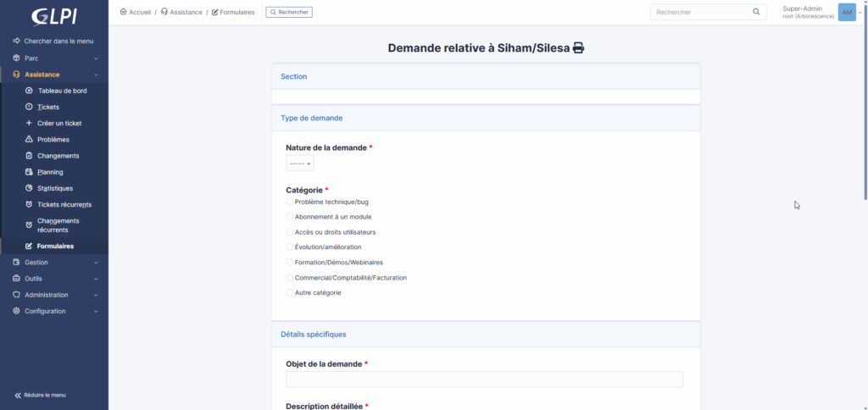Click the printer icon beside form title

579,48
